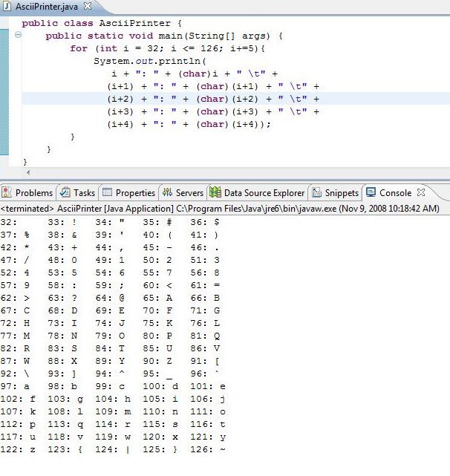Click the Properties view icon

click(x=107, y=193)
